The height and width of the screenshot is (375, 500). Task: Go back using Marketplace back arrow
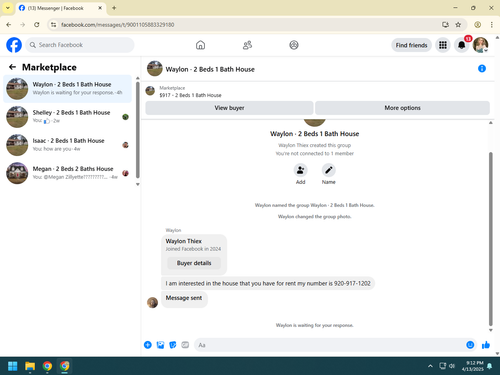coord(12,67)
